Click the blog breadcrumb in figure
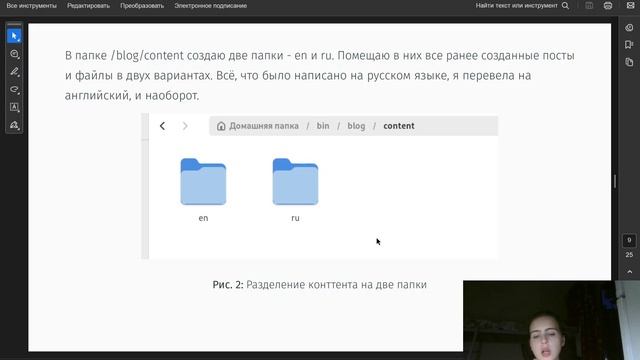The width and height of the screenshot is (640, 360). point(356,126)
